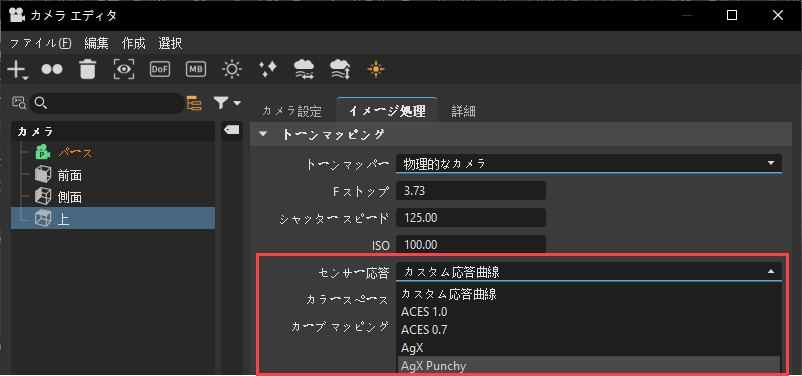Screen dimensions: 802x376
Task: Switch to the イメージ処理 tab
Action: [387, 110]
